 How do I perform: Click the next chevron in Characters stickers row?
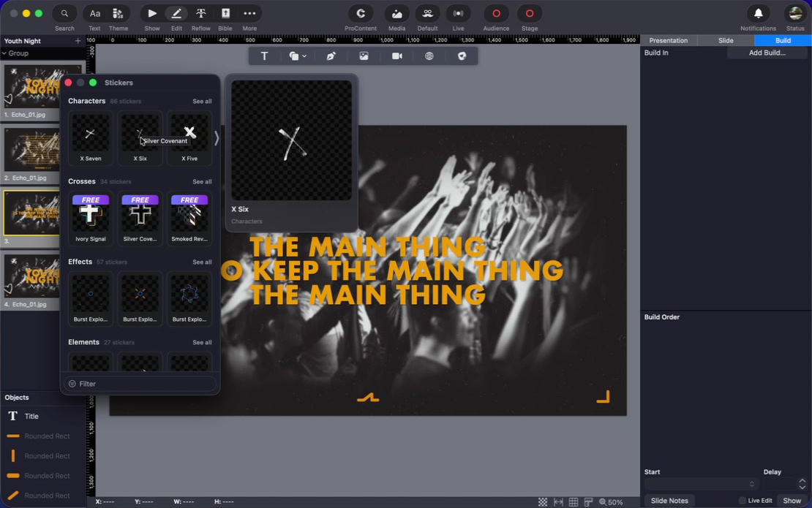217,138
